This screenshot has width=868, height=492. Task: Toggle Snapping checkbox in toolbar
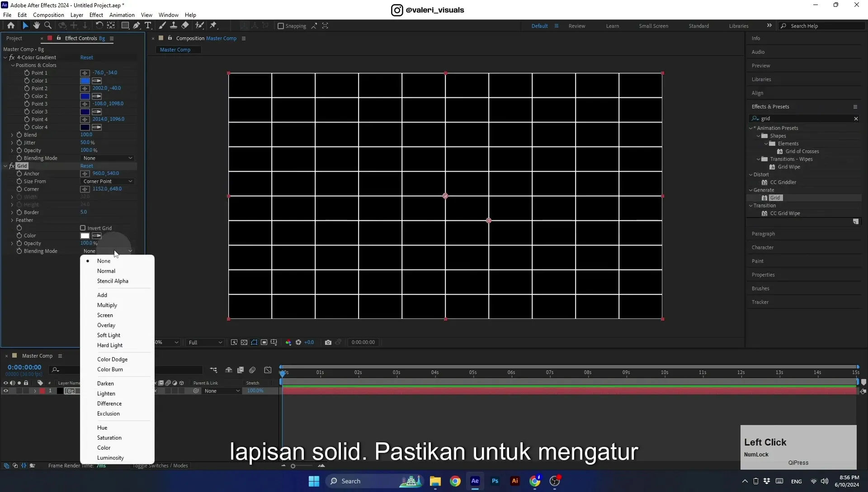pyautogui.click(x=281, y=26)
